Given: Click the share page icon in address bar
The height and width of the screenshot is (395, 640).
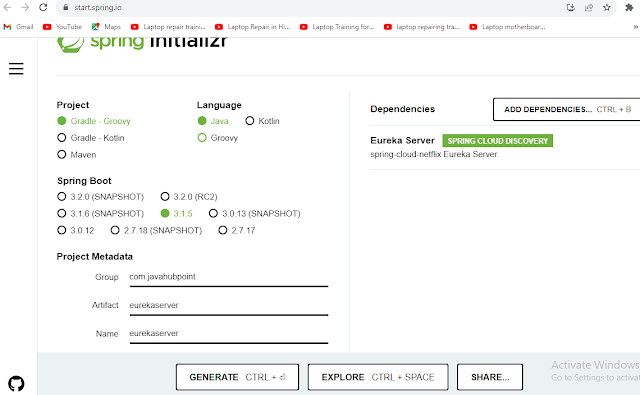Looking at the screenshot, I should [x=589, y=7].
